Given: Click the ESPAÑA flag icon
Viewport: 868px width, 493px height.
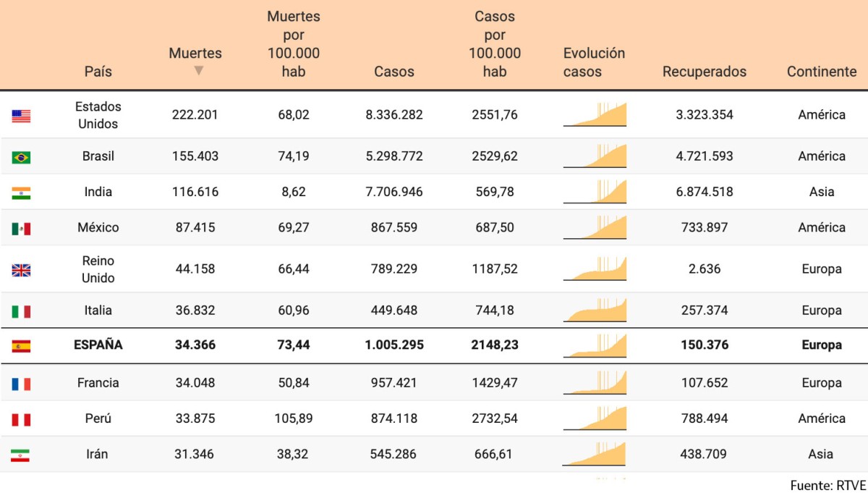Looking at the screenshot, I should (x=21, y=345).
